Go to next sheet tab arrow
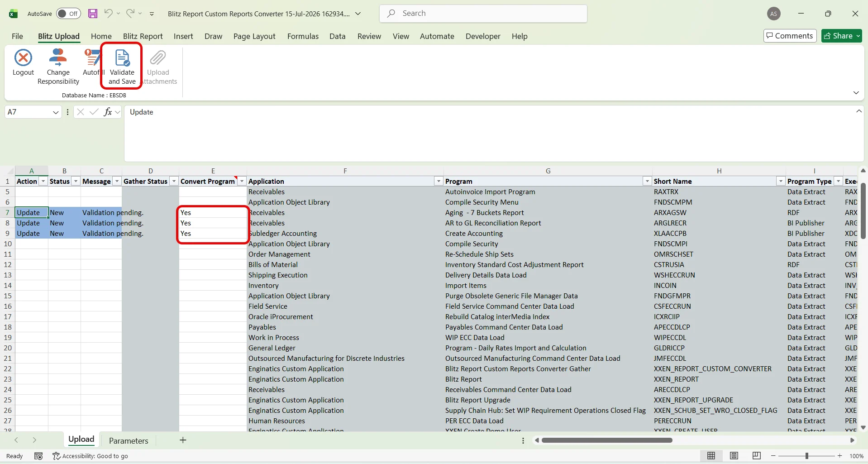 click(x=34, y=440)
